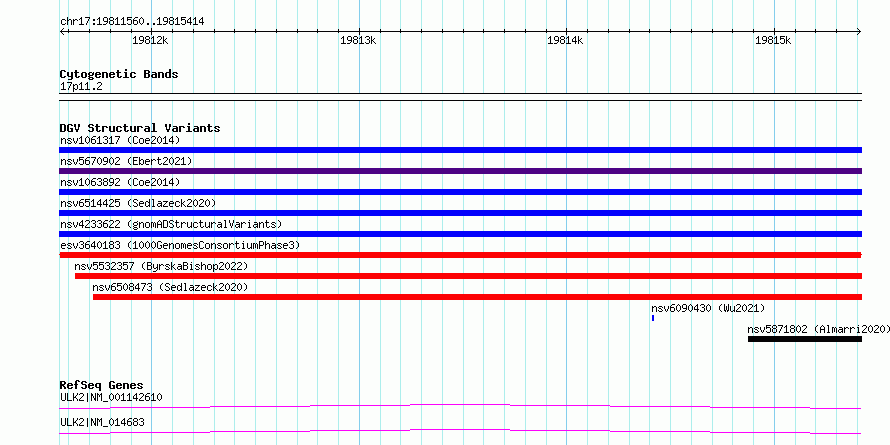The width and height of the screenshot is (890, 445).
Task: Open variant label nsv6514425 (Sedlazeck2020)
Action: 138,203
